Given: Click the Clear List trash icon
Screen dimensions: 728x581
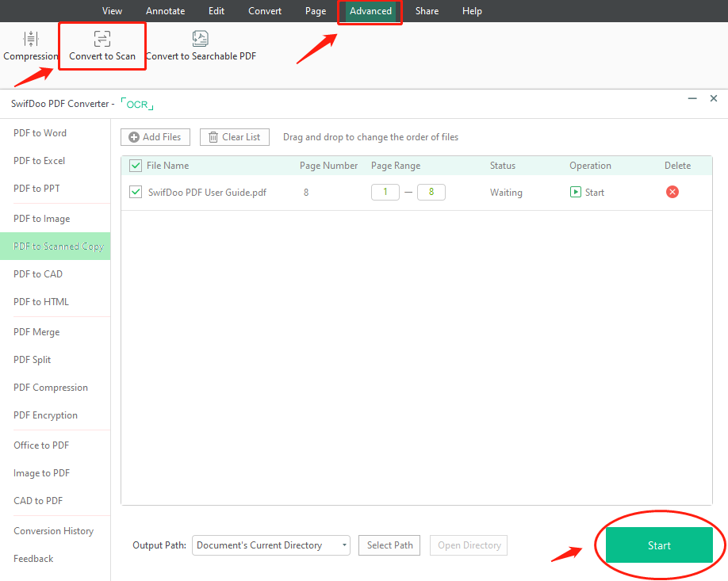Looking at the screenshot, I should click(213, 137).
